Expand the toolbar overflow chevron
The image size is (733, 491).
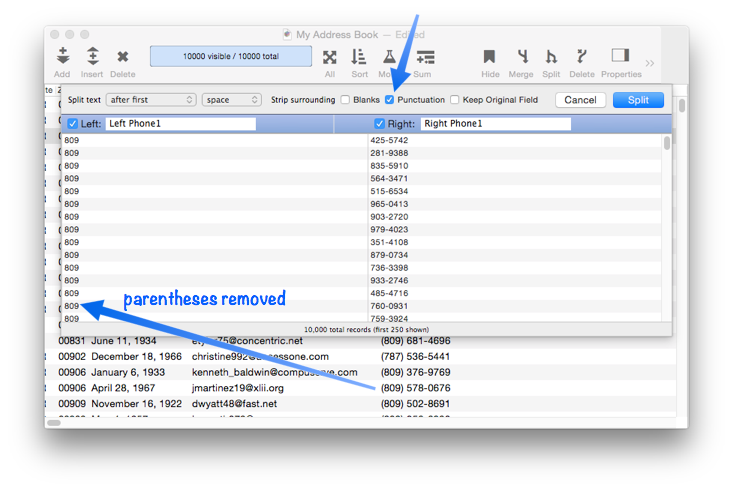pyautogui.click(x=650, y=63)
